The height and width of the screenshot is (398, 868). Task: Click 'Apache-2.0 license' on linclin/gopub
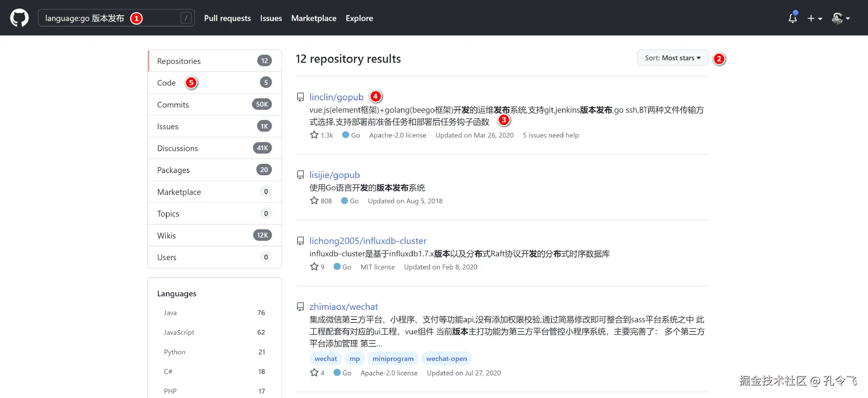[x=398, y=135]
